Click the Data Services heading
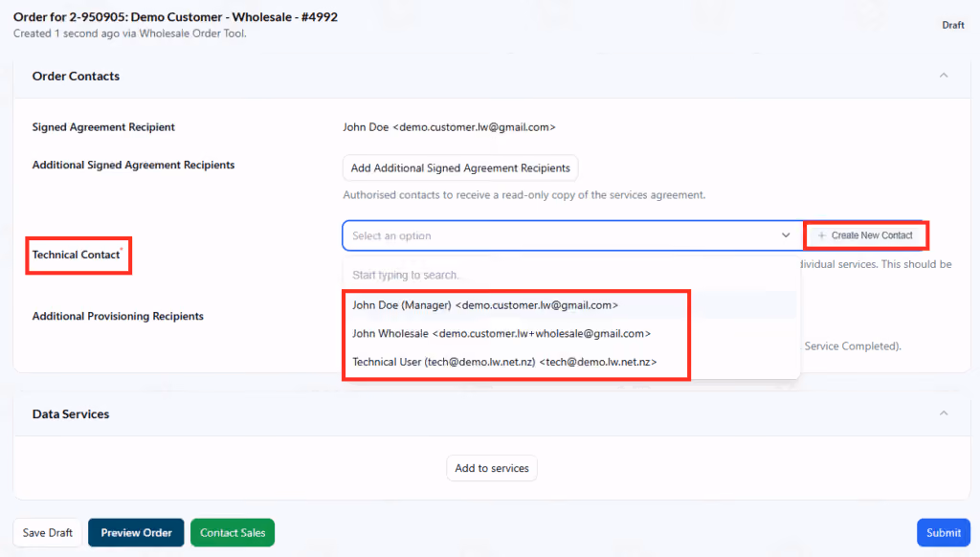 point(71,413)
